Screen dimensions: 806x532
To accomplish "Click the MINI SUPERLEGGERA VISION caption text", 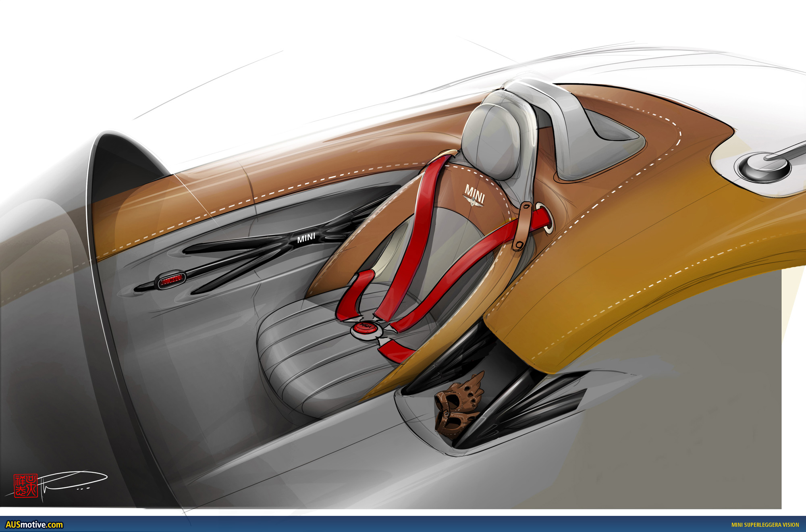I will (x=764, y=525).
